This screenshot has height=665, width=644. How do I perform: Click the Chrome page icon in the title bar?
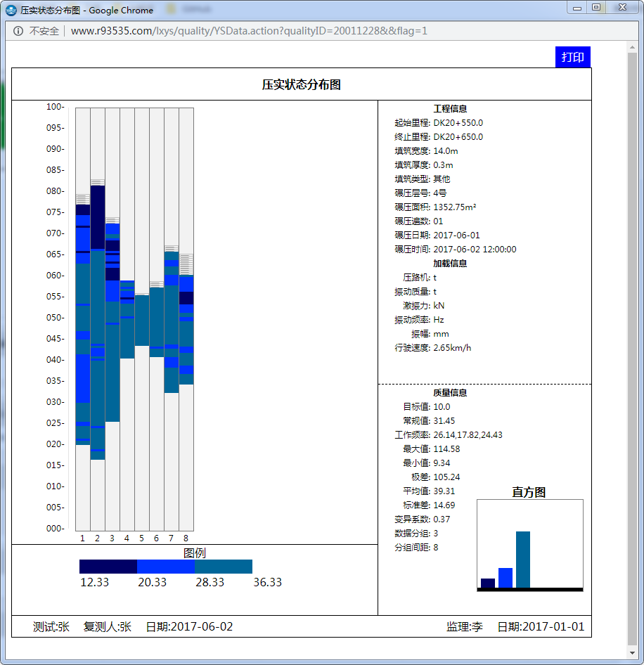pos(10,10)
